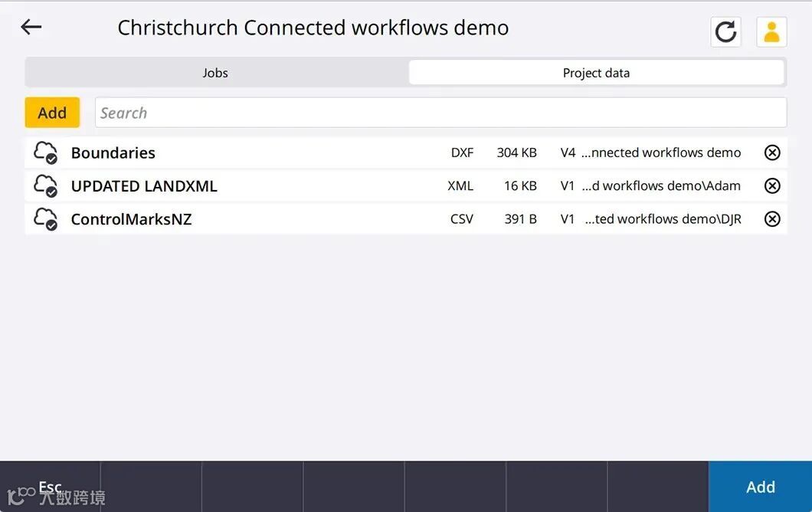Image resolution: width=812 pixels, height=512 pixels.
Task: Click the blue Add softkey
Action: click(760, 487)
